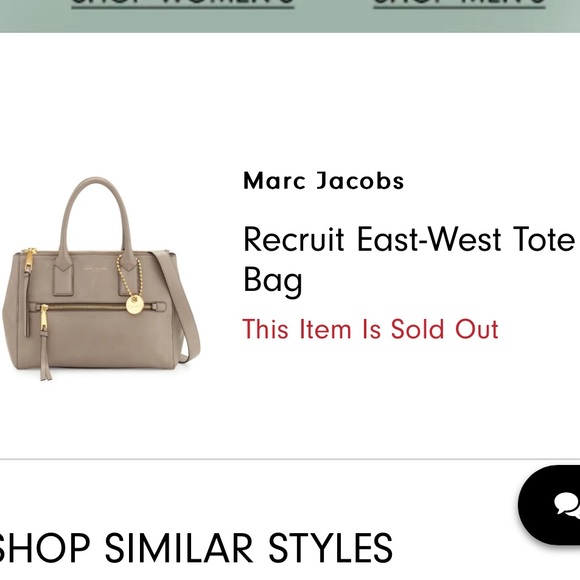Screen dimensions: 580x580
Task: Click the gold round charm on the bag image
Action: coord(134,304)
